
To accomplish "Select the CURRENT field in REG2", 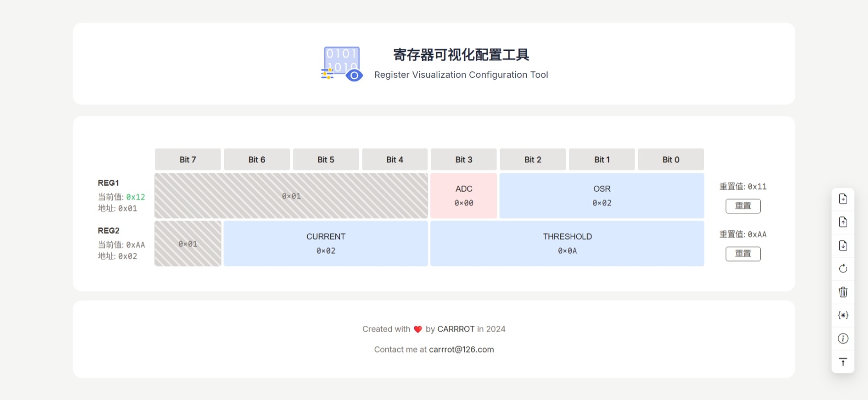I will coord(325,244).
